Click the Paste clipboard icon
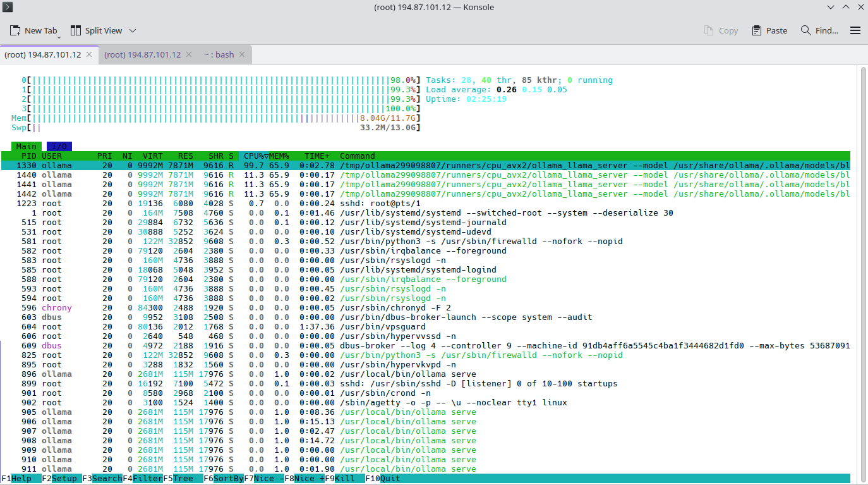This screenshot has width=868, height=485. pyautogui.click(x=756, y=30)
